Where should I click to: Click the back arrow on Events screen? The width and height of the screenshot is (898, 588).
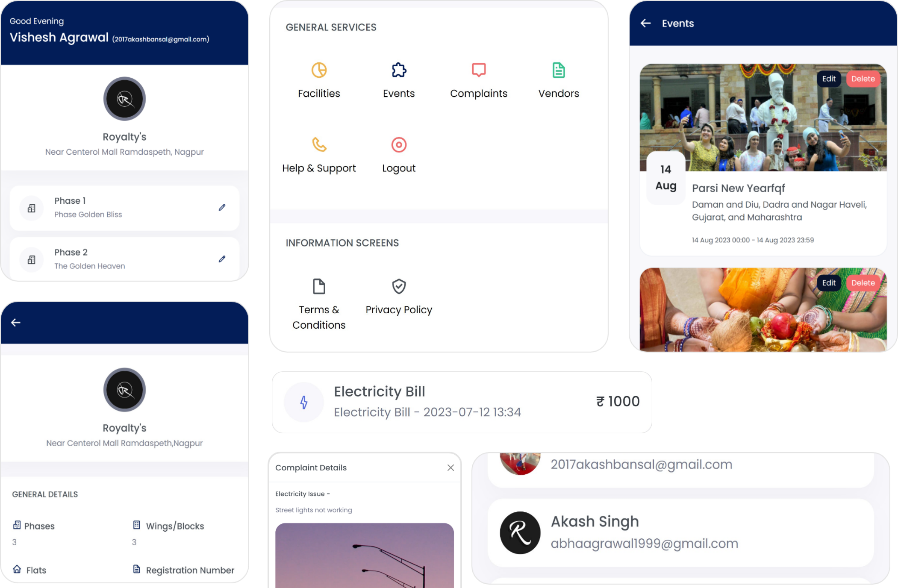[646, 23]
